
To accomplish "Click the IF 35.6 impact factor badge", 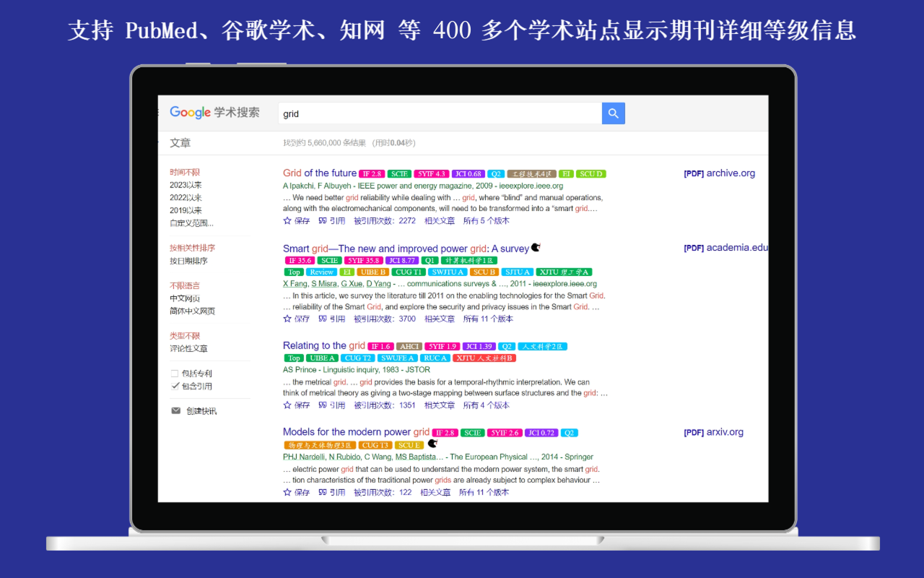I will pos(299,260).
